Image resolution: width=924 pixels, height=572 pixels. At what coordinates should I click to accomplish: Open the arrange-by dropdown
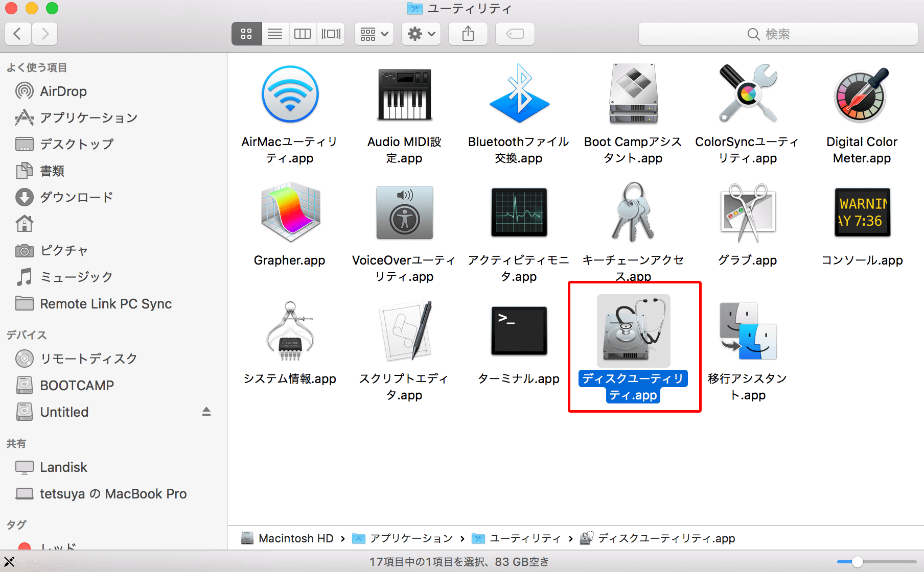[x=374, y=34]
